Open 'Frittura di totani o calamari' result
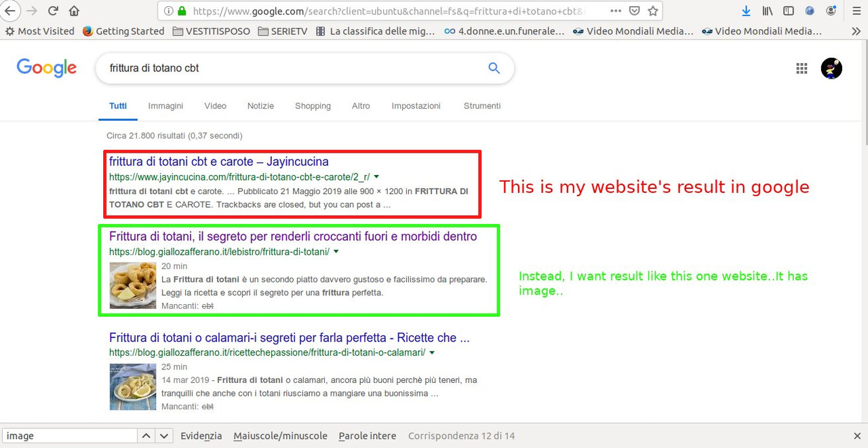The image size is (868, 448). pyautogui.click(x=289, y=337)
